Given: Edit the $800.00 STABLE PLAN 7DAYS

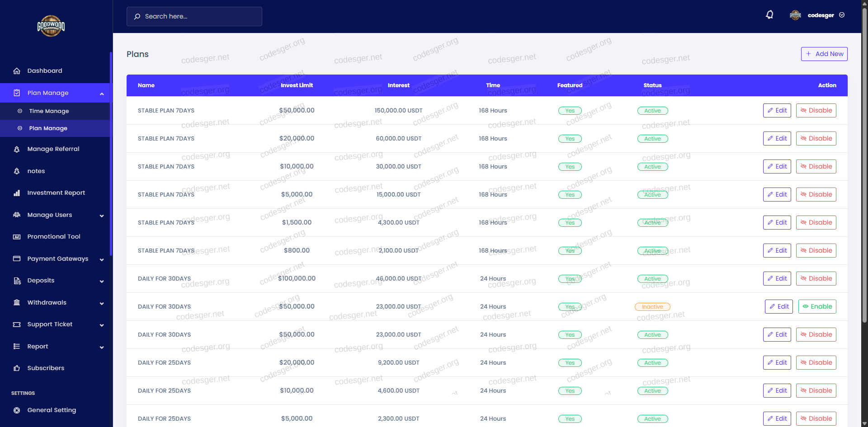Looking at the screenshot, I should pyautogui.click(x=777, y=250).
